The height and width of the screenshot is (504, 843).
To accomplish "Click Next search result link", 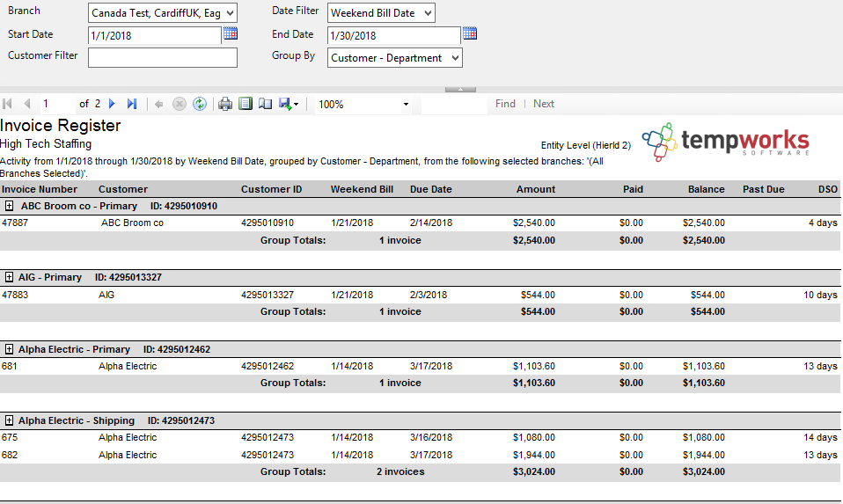I will click(x=544, y=104).
